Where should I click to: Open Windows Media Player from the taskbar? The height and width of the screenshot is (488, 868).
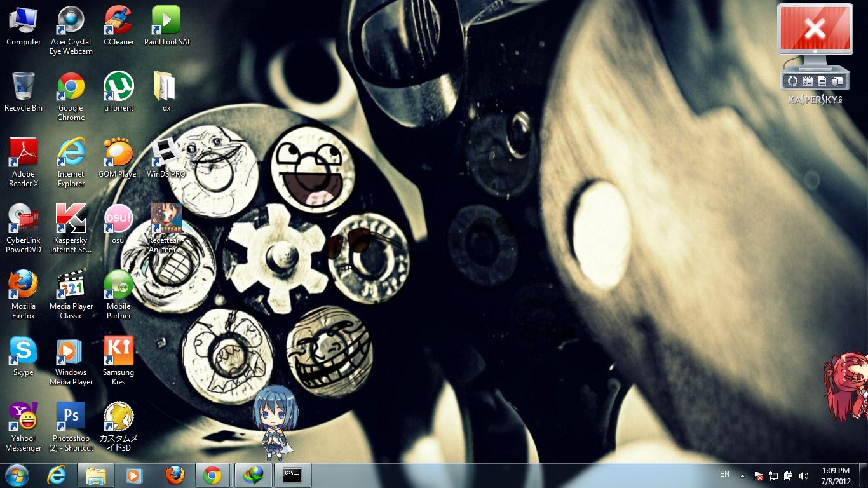(x=135, y=475)
